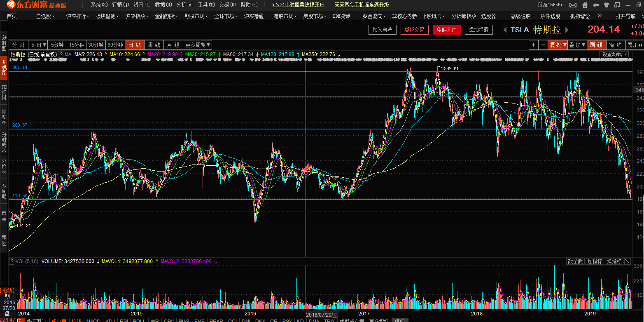Go to the next stock with the right triangle
The width and height of the screenshot is (644, 322).
point(567,30)
